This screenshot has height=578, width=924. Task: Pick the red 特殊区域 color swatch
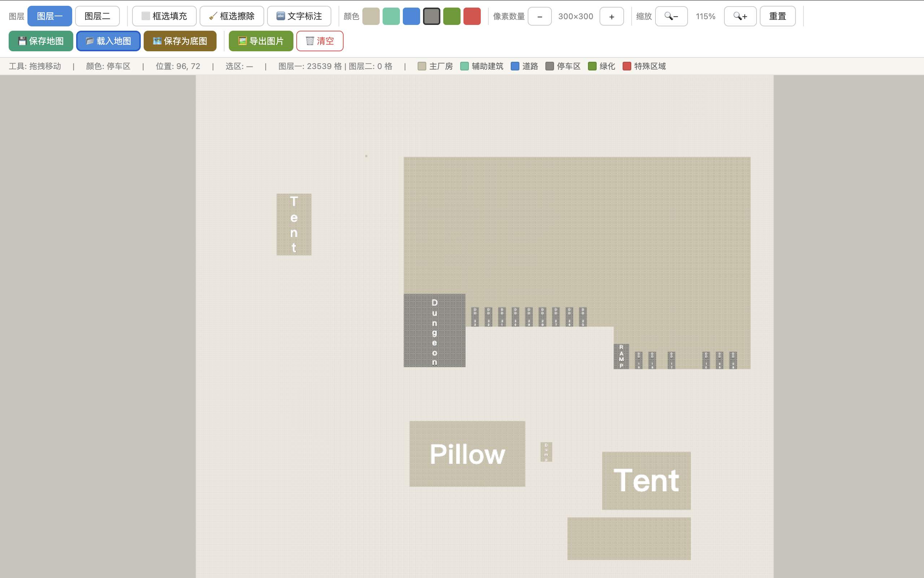[x=472, y=17]
